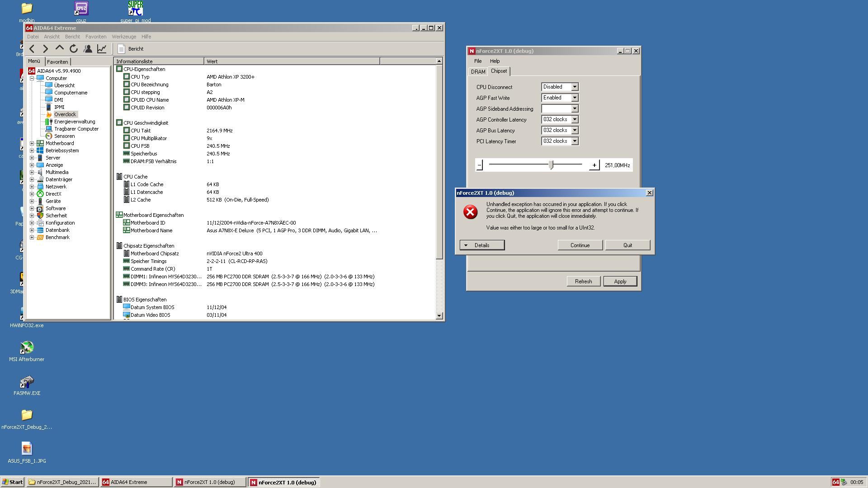
Task: Switch to Favoriten tab in AIDA64 sidebar
Action: coord(57,62)
